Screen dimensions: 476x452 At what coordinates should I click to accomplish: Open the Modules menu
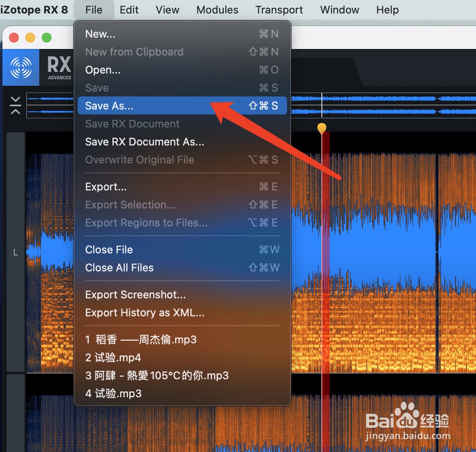[x=217, y=10]
